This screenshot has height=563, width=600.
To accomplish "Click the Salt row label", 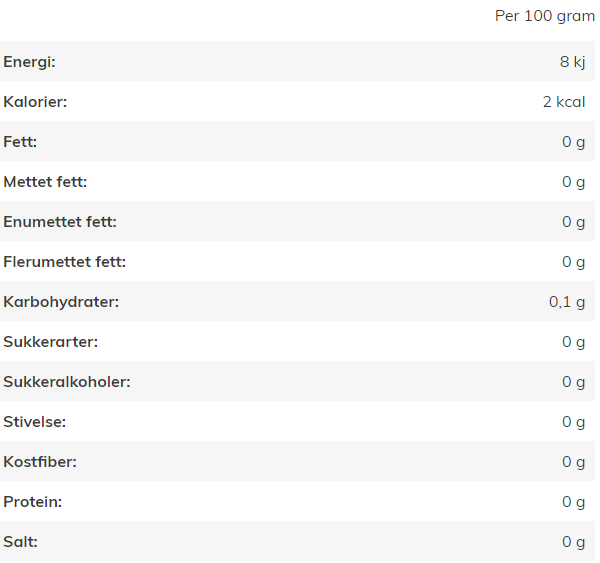I will [21, 542].
